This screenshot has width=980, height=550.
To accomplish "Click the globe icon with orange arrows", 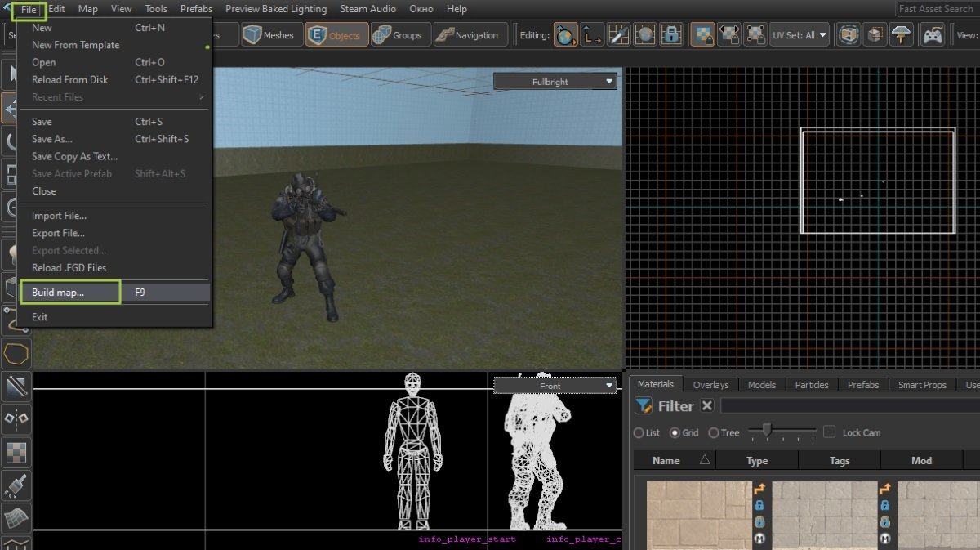I will tap(565, 35).
